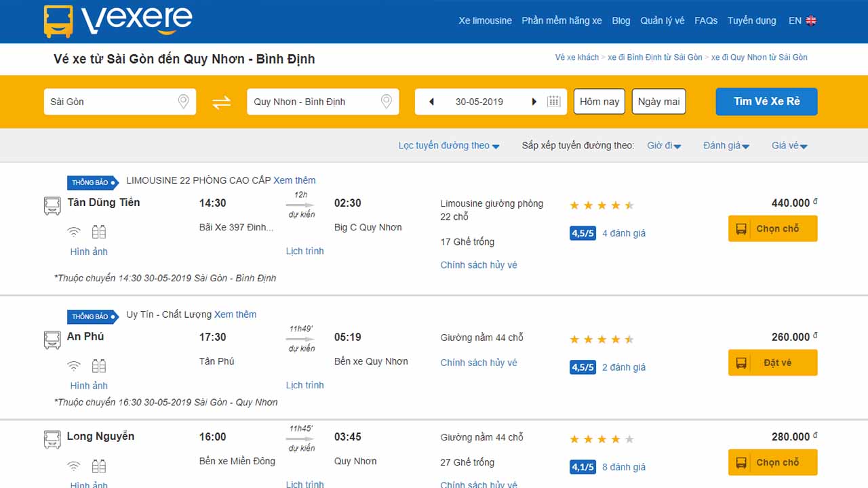Click star rating for An Phú

[601, 340]
